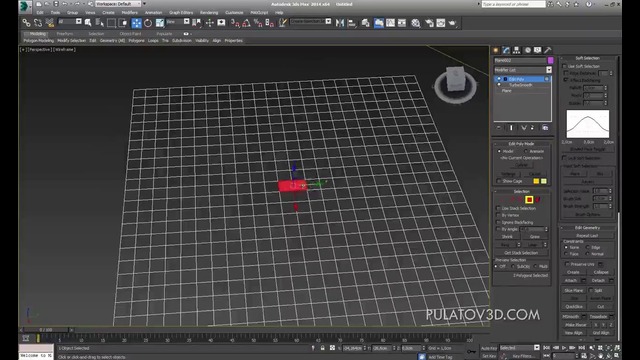Toggle Preserve UVs checkbox

tap(567, 264)
